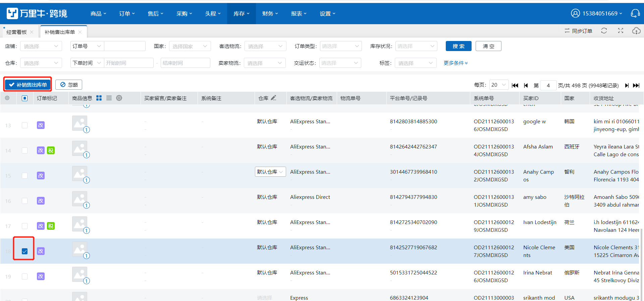644x301 pixels.
Task: Click quantity badge on row 19 product
Action: (x=87, y=281)
